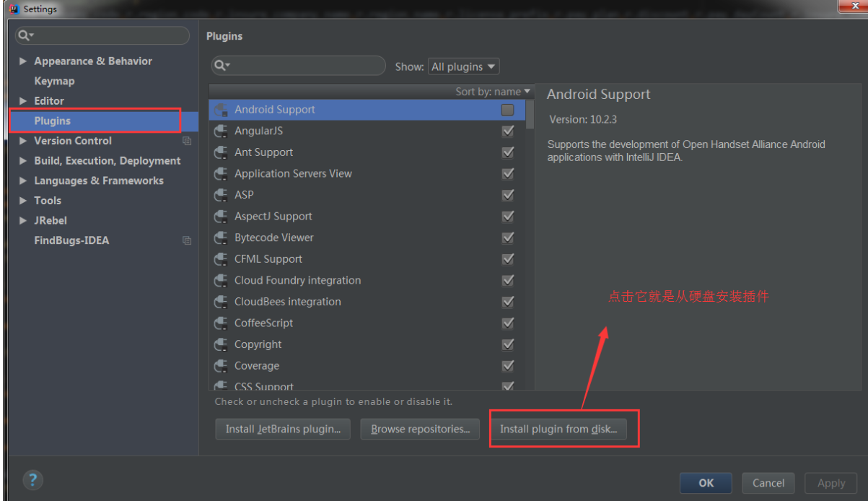This screenshot has height=501, width=868.
Task: Click the project-level icon beside Version Control
Action: [187, 141]
